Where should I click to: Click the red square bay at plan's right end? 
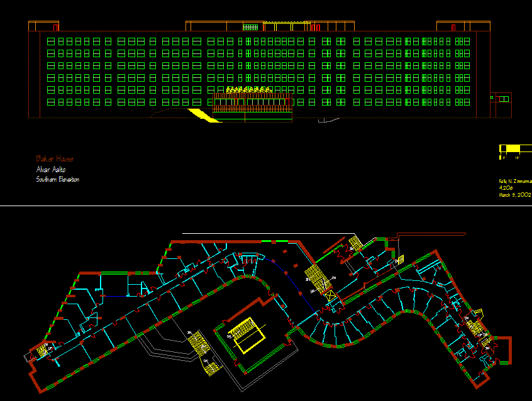tap(504, 351)
